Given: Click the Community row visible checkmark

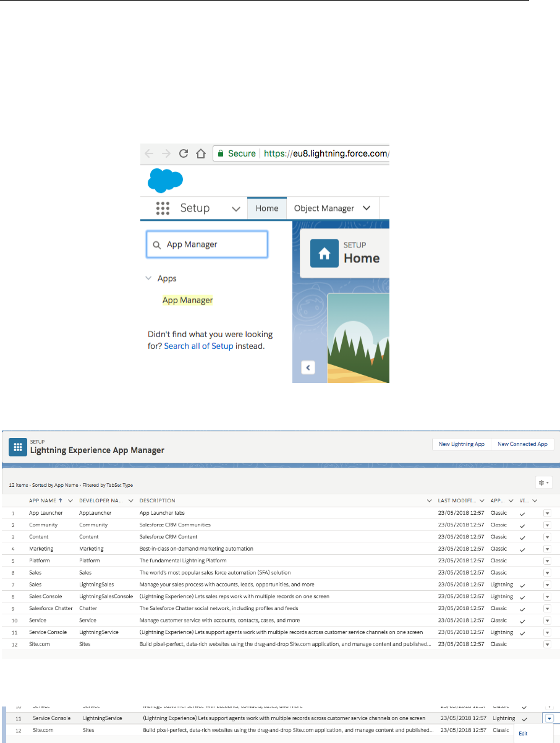Looking at the screenshot, I should point(522,525).
